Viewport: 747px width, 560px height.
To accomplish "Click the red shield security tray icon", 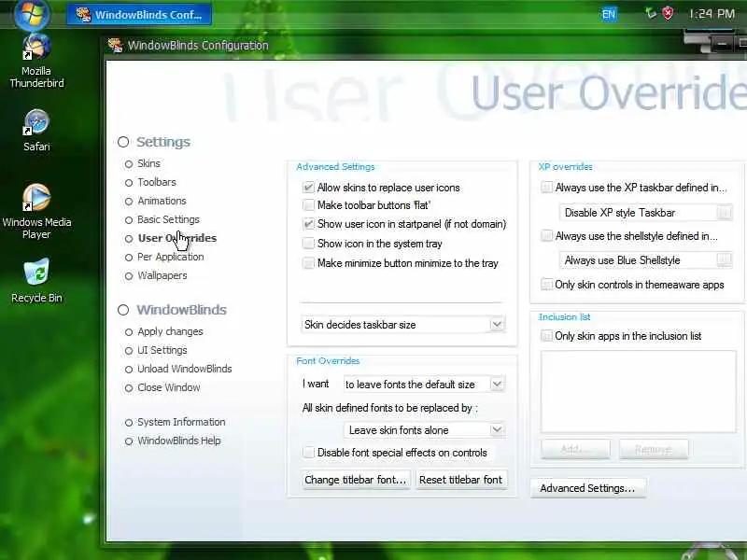I will [668, 13].
